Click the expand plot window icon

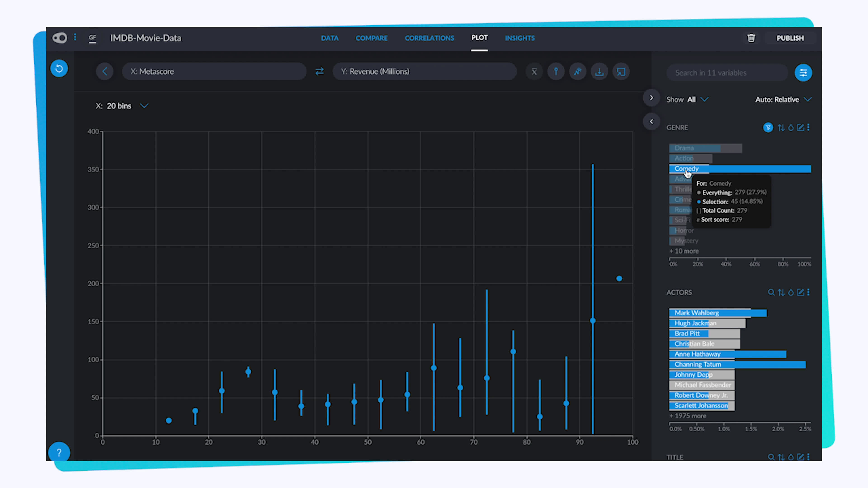click(621, 71)
